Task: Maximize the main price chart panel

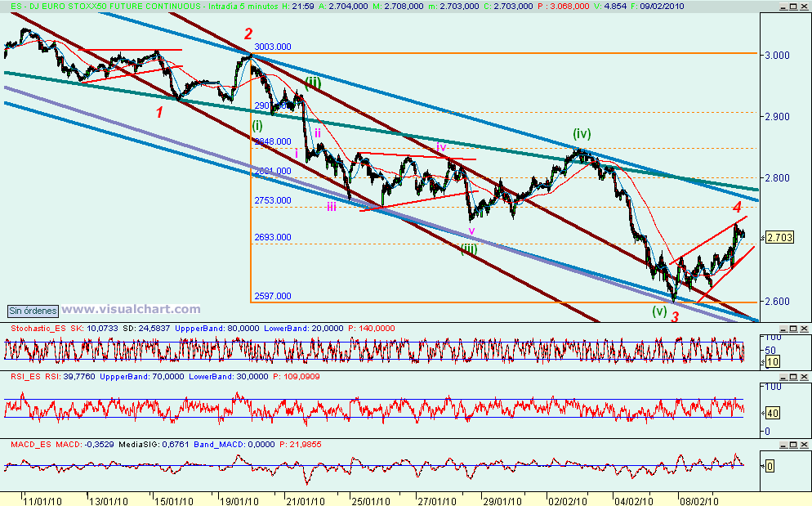Action: click(x=793, y=6)
